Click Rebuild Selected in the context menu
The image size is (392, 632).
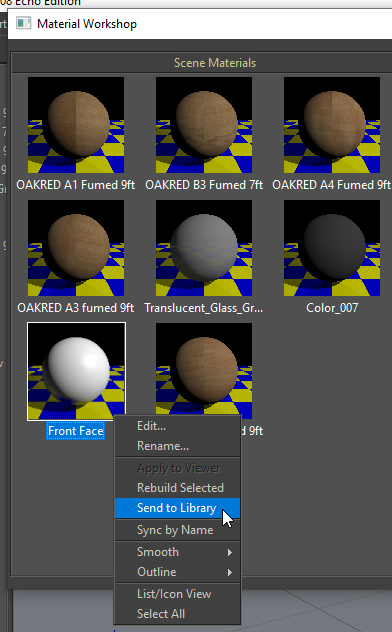tap(178, 488)
